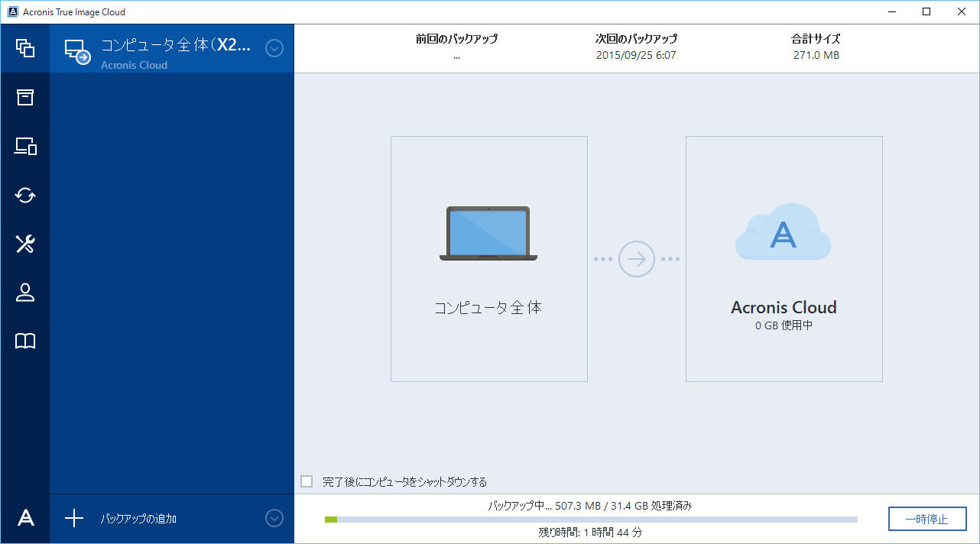The height and width of the screenshot is (544, 980).
Task: Click the Acronis Cloud icon
Action: point(783,231)
